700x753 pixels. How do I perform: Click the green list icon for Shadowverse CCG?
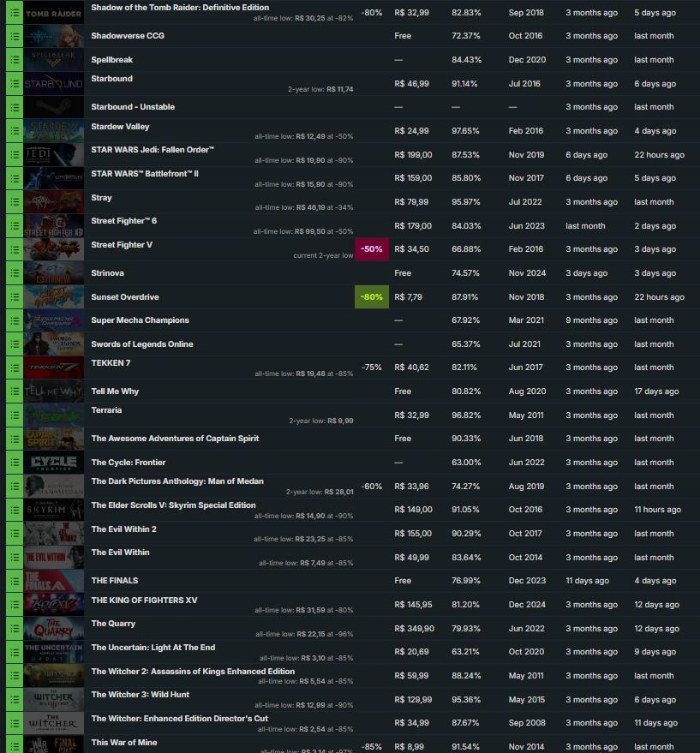[x=15, y=36]
